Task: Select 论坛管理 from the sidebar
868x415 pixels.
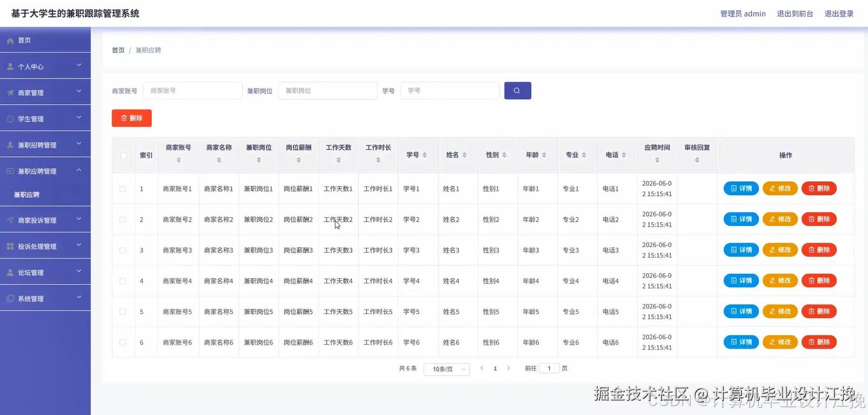Action: click(45, 271)
